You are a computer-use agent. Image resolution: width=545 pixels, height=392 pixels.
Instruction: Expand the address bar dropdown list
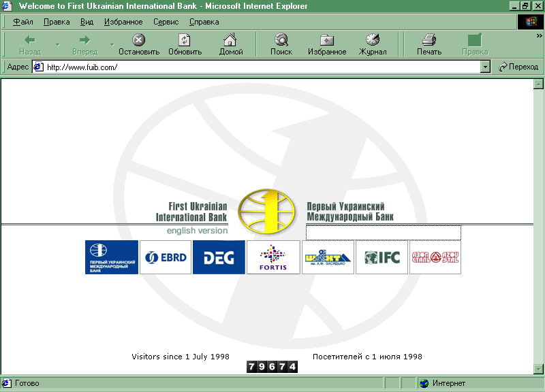[x=485, y=67]
